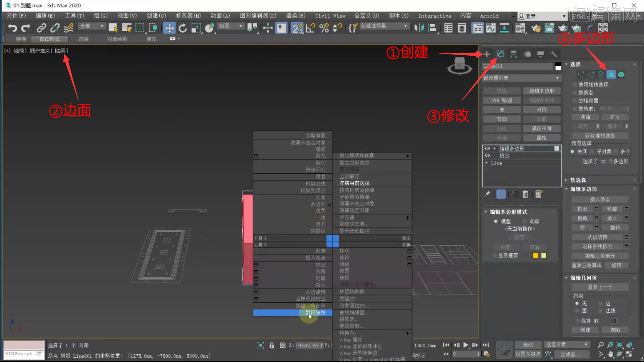Toggle 按顶点 checkbox

pos(575,93)
